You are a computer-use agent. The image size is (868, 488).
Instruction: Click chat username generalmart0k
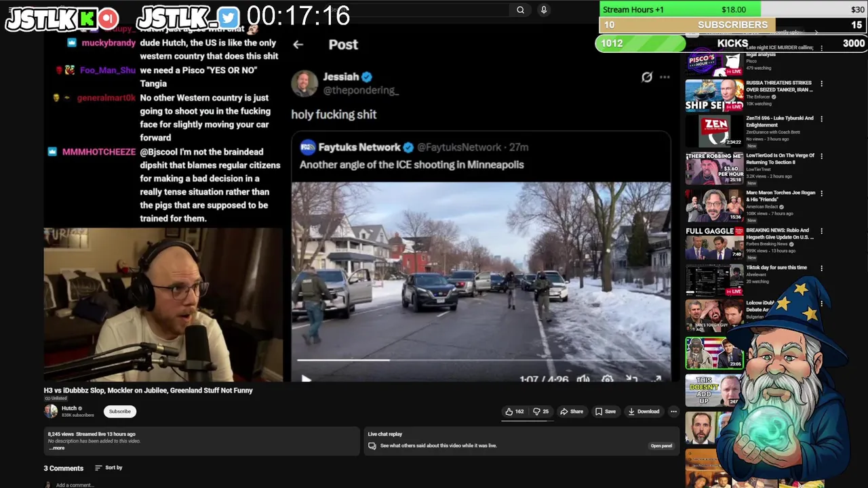(106, 98)
